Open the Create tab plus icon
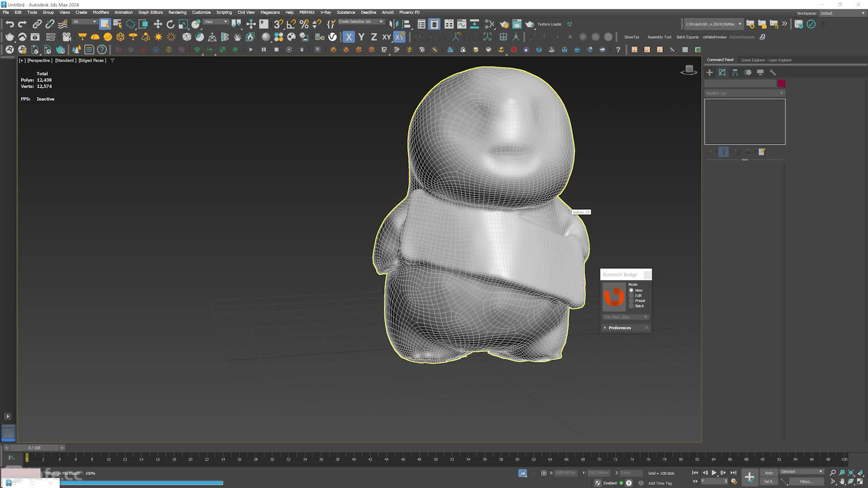868x488 pixels. point(709,72)
